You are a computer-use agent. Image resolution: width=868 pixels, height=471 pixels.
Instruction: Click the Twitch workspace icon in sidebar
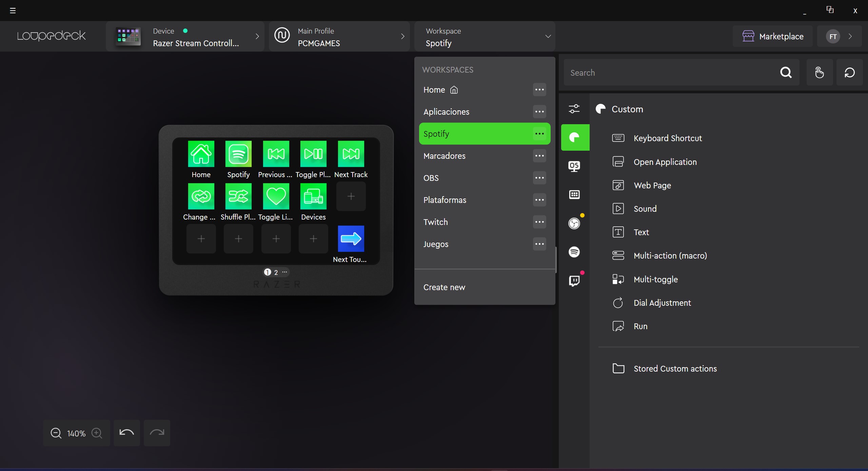click(574, 281)
